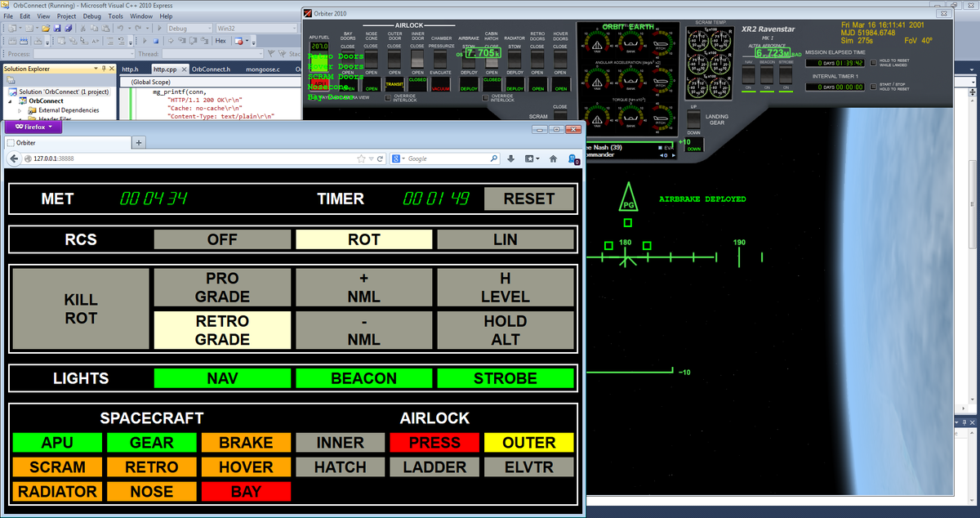Click the Copy icon in Visual C++ toolbar
The height and width of the screenshot is (518, 980).
coord(94,29)
